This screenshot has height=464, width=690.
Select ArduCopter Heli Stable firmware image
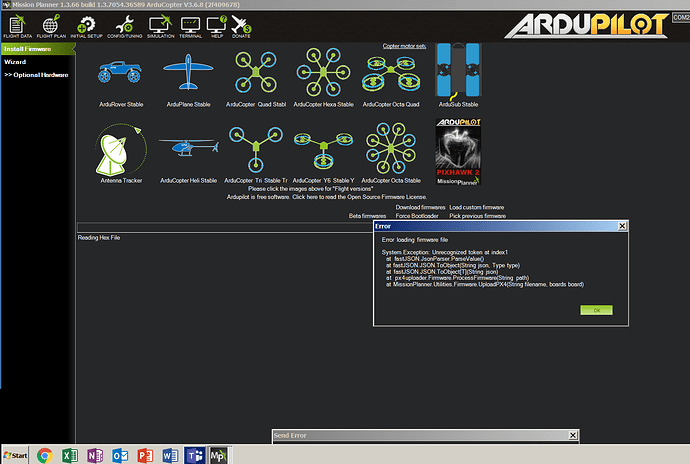(188, 147)
